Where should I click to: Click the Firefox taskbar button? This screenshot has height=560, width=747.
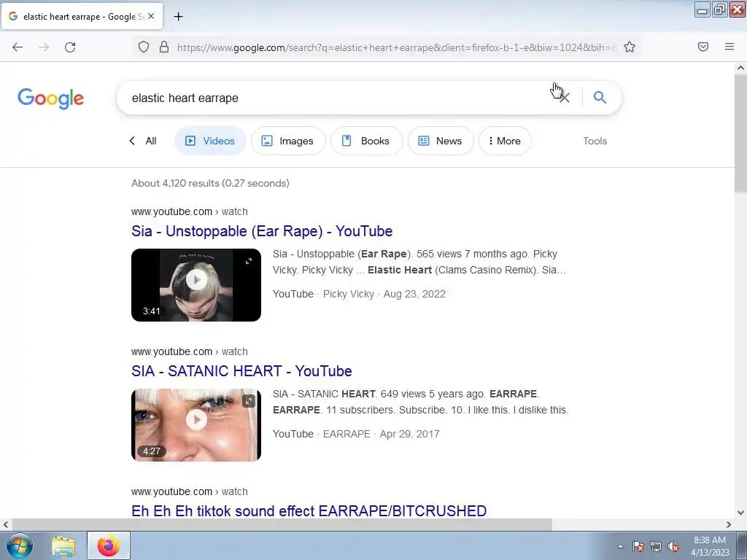[x=109, y=545]
